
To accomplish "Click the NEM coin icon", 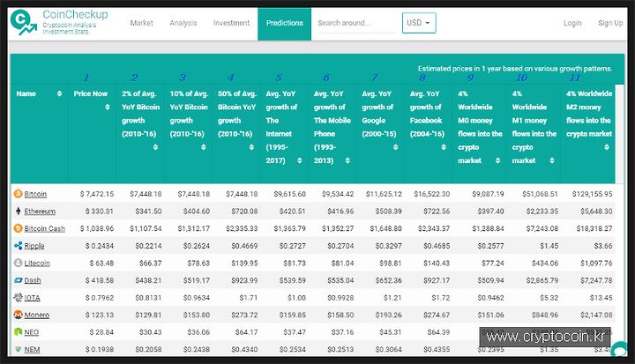I will tap(18, 349).
